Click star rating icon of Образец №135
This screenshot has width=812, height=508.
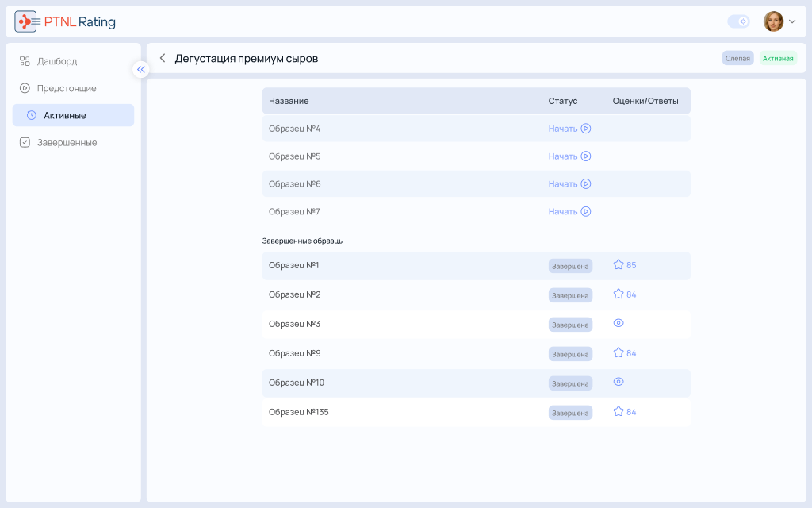point(619,411)
